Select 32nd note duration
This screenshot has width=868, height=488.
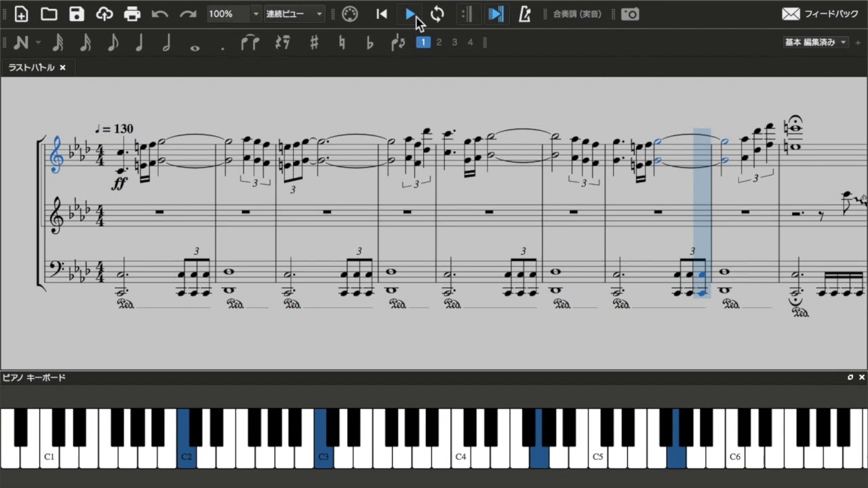[x=58, y=43]
